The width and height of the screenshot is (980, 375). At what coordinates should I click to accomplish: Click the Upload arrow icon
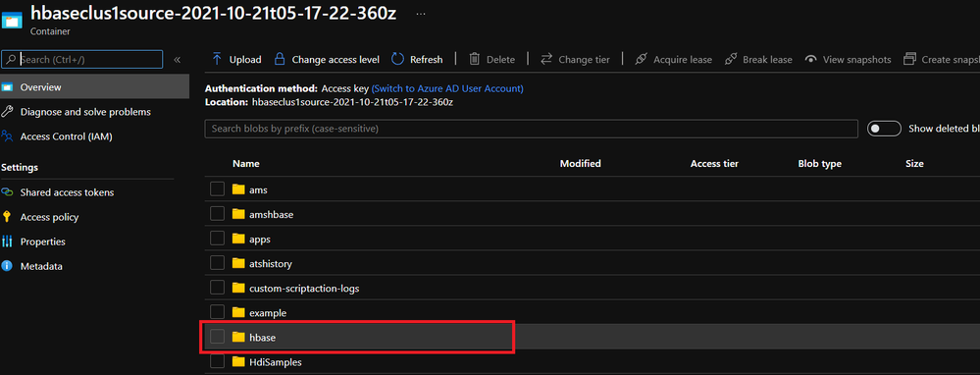tap(217, 59)
